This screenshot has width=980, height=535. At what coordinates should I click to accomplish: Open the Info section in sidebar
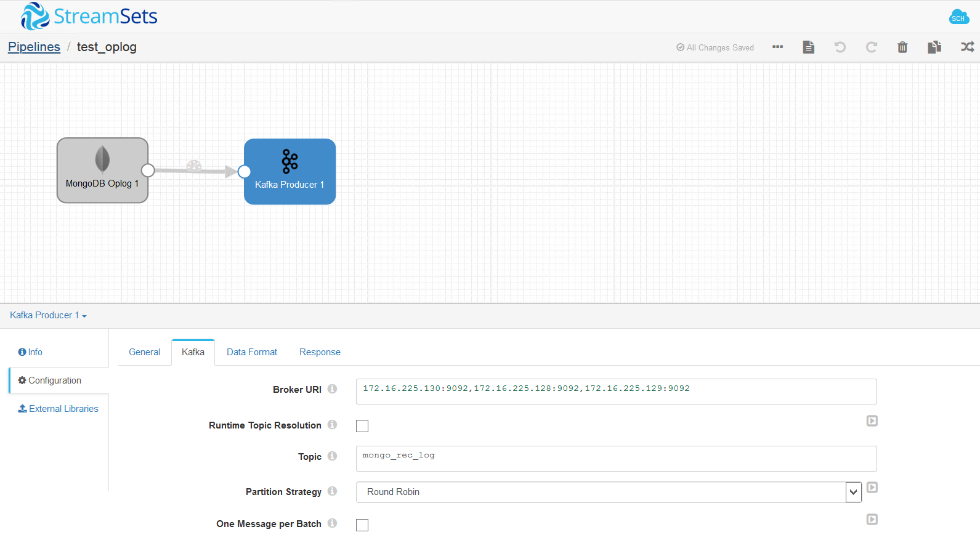click(31, 352)
